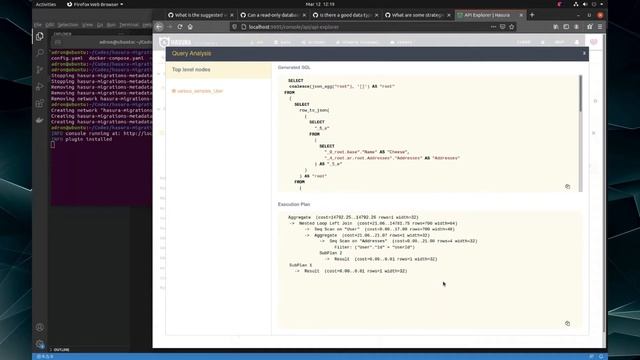Copy the Execution Plan to clipboard
Viewport: 640px width, 360px height.
click(567, 323)
